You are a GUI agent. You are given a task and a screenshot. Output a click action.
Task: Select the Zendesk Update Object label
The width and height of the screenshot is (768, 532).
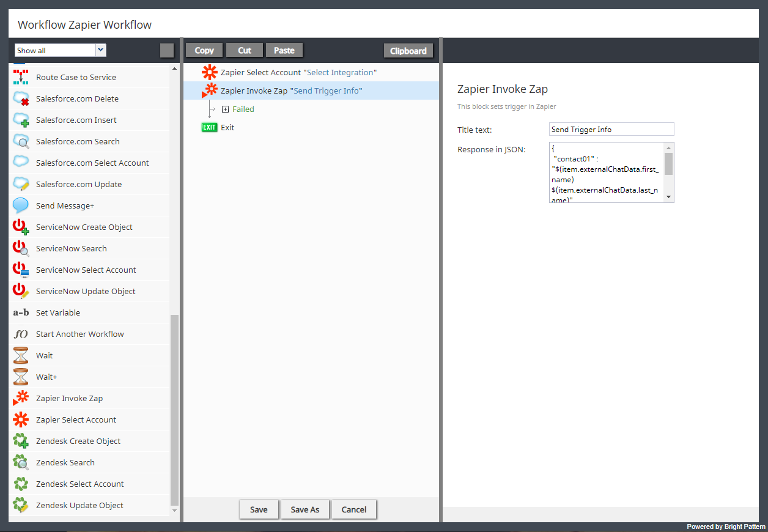coord(79,505)
